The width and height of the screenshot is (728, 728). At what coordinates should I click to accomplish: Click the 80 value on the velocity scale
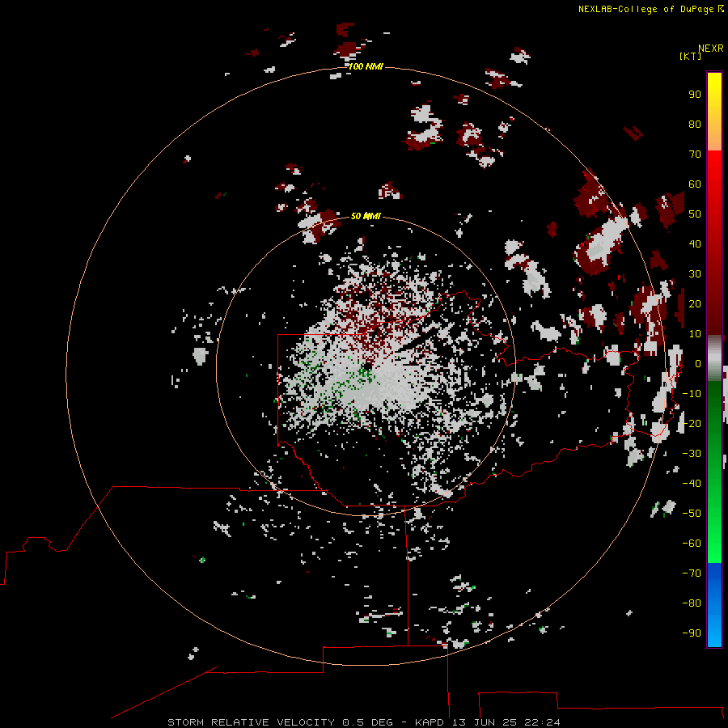pyautogui.click(x=695, y=124)
